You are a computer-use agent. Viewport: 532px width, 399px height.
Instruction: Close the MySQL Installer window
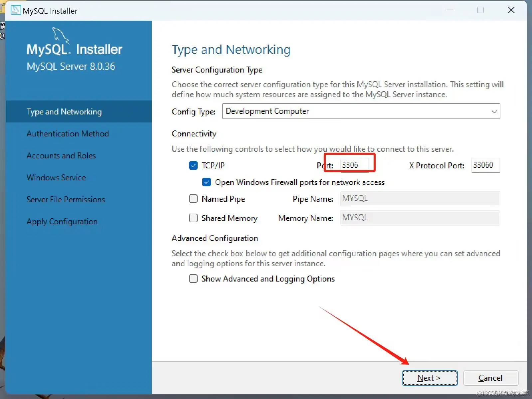(x=511, y=10)
